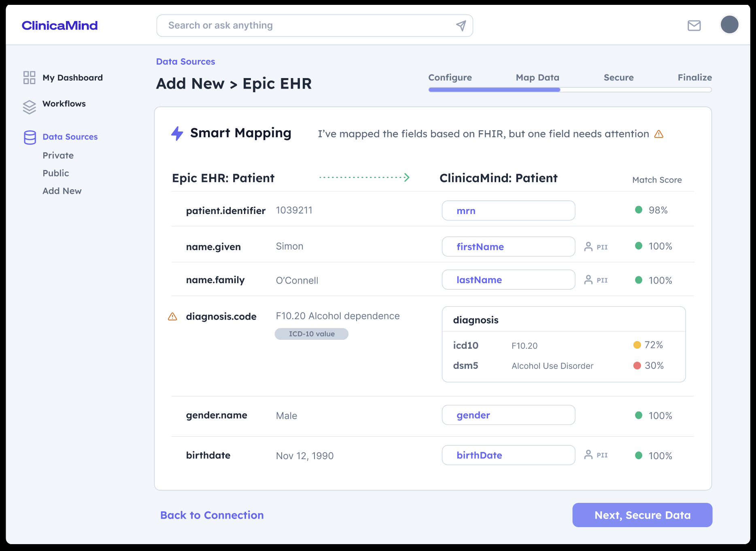756x551 pixels.
Task: Switch to the Secure step
Action: coord(619,77)
